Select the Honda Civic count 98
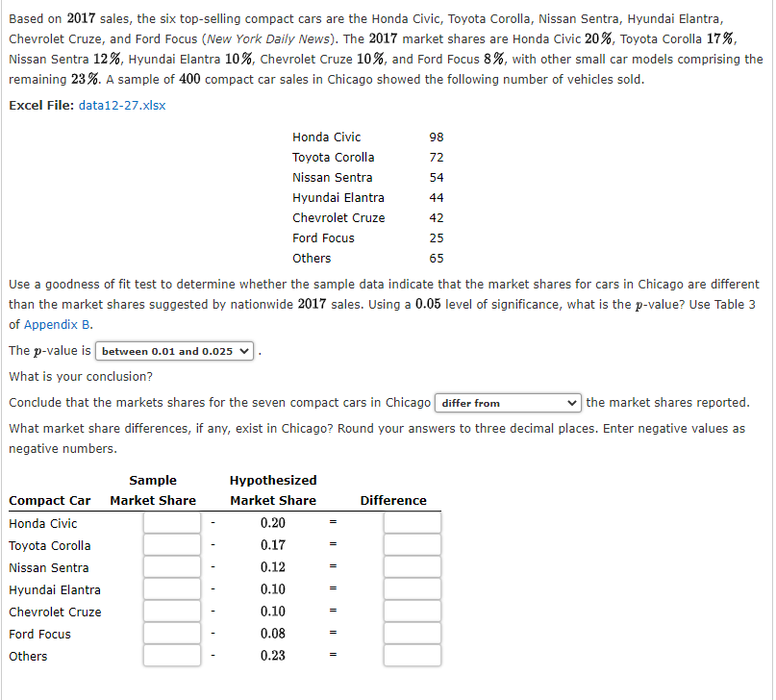 pos(436,137)
